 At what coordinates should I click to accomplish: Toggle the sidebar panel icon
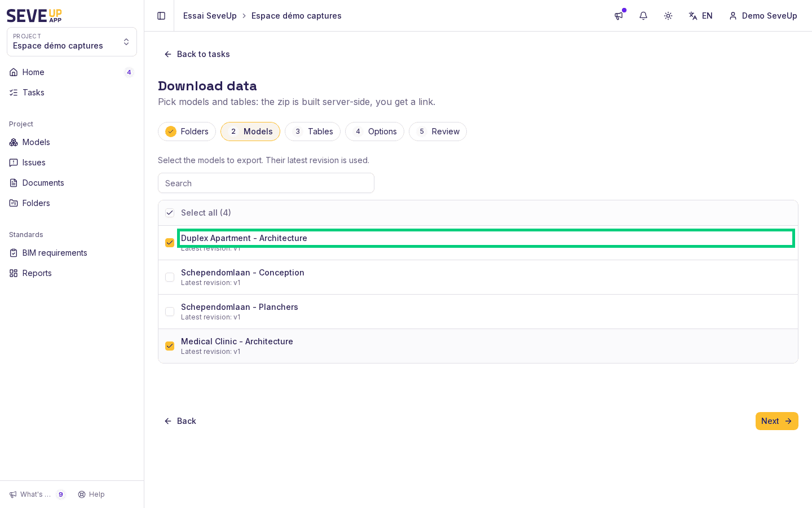pos(161,16)
